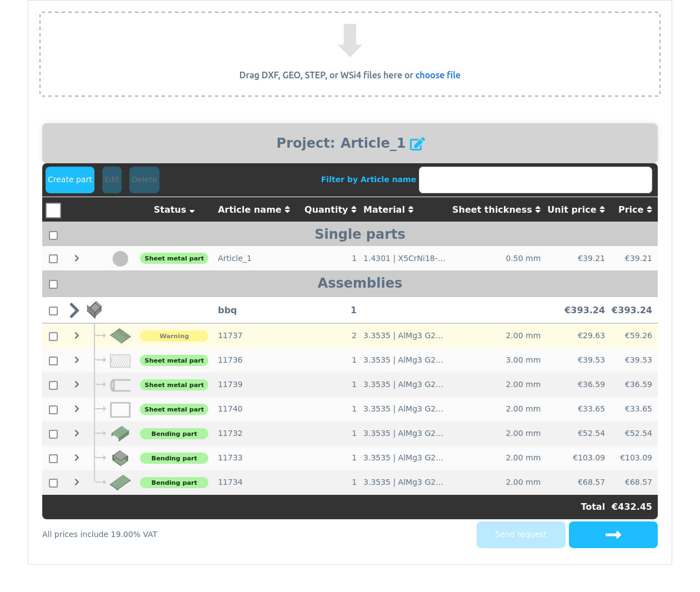
Task: Click the Bending part badge of 11734
Action: point(174,483)
